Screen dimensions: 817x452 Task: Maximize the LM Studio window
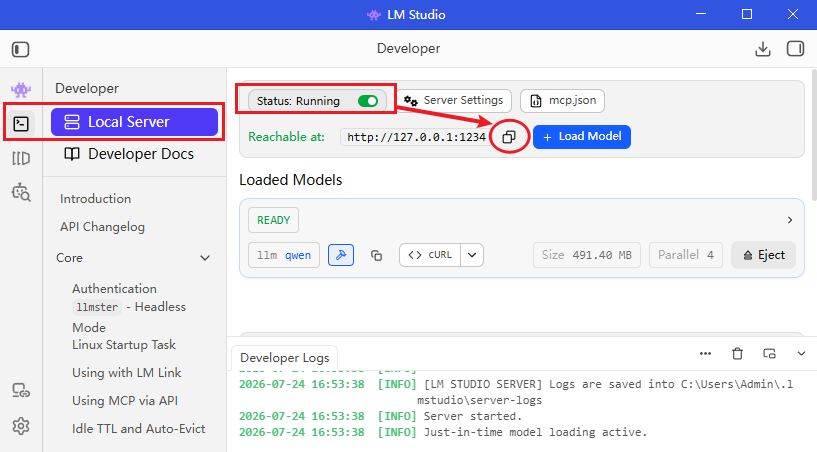coord(747,15)
